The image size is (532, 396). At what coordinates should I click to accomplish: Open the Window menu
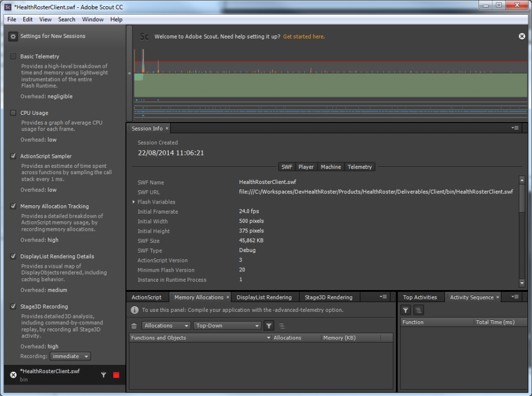click(92, 19)
